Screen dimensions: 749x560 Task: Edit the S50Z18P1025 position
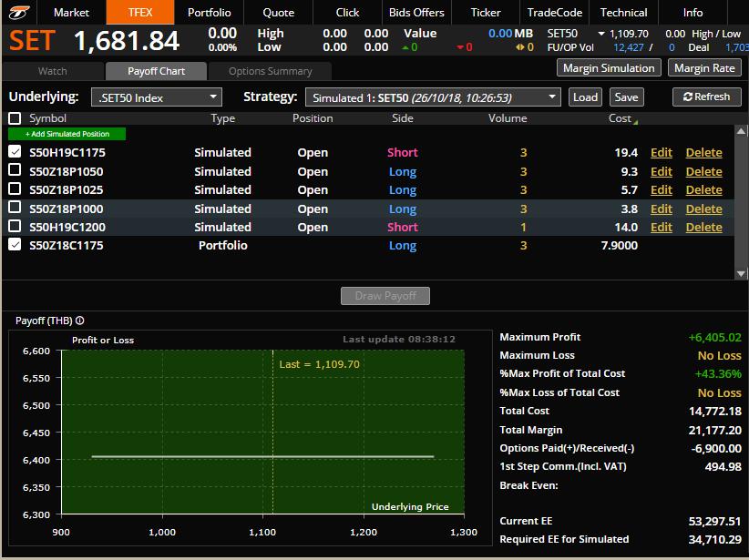(x=662, y=189)
